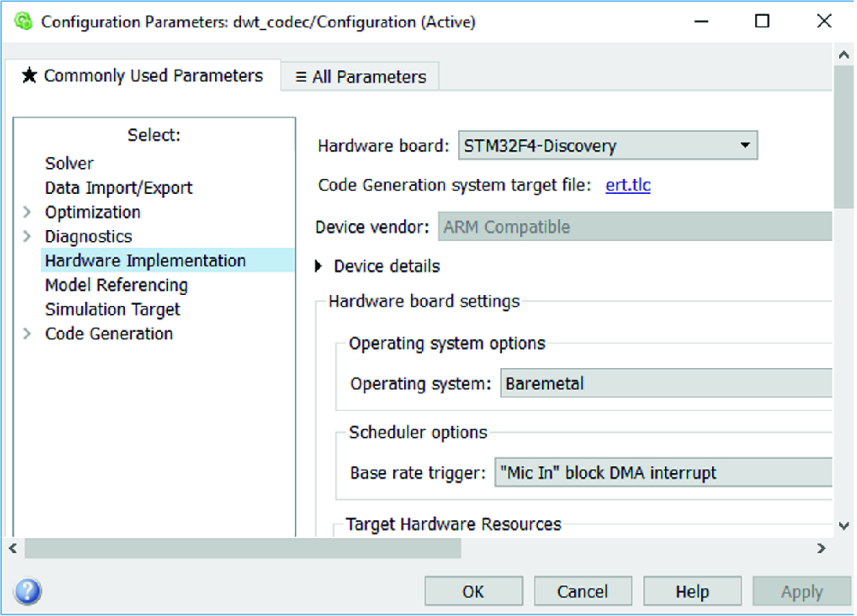Switch to the All Parameters tab
The height and width of the screenshot is (616, 857).
tap(360, 76)
